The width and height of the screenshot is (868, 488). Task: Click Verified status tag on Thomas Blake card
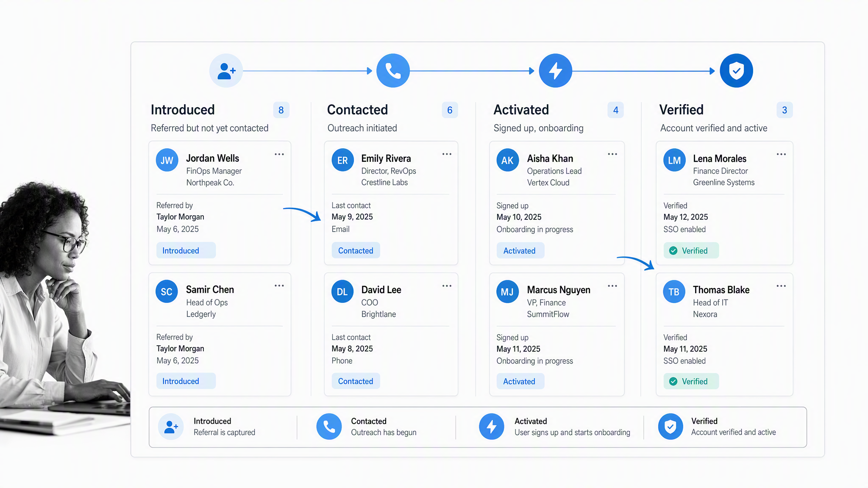(x=691, y=381)
